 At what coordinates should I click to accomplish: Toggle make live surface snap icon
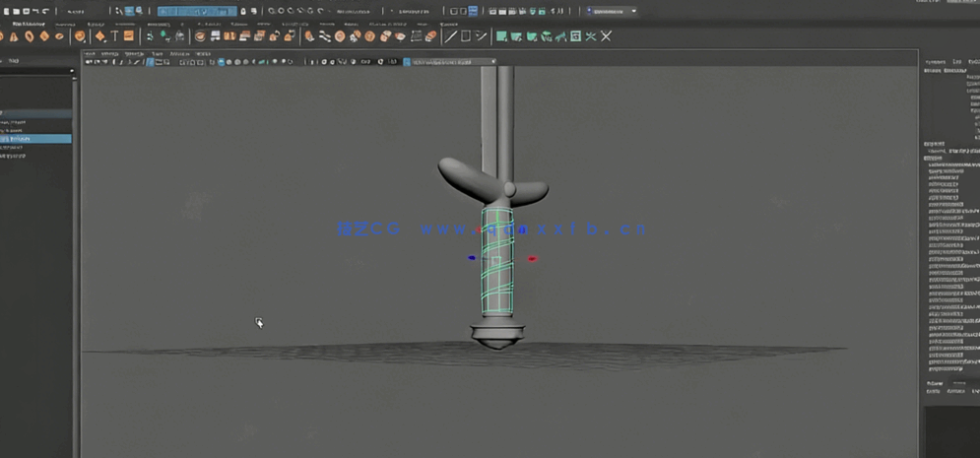tap(320, 11)
